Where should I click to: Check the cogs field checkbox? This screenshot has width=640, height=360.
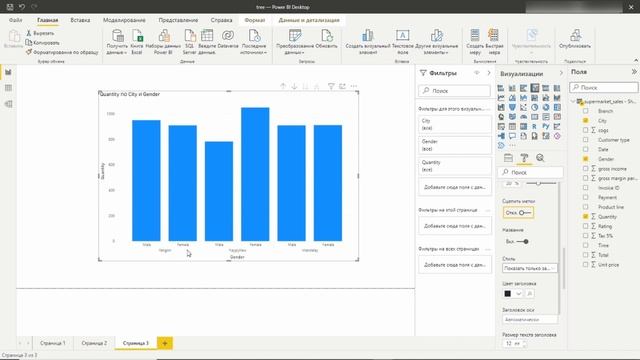tap(586, 130)
